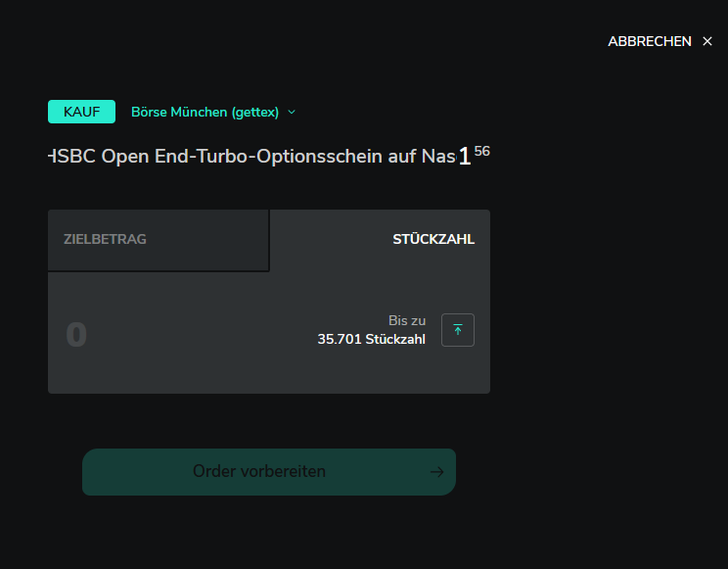Click the right arrow icon on Order vorbereiten

coord(436,472)
